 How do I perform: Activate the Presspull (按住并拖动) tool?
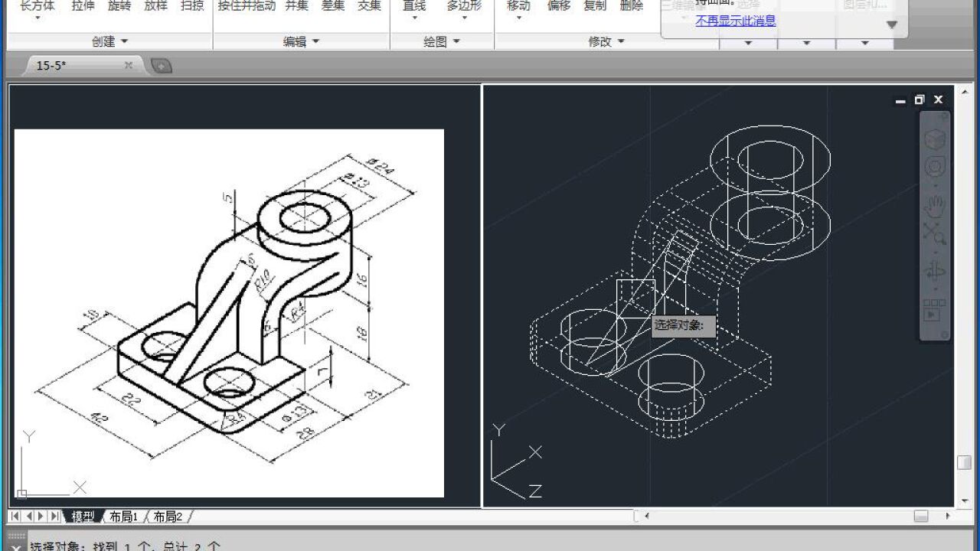[245, 6]
